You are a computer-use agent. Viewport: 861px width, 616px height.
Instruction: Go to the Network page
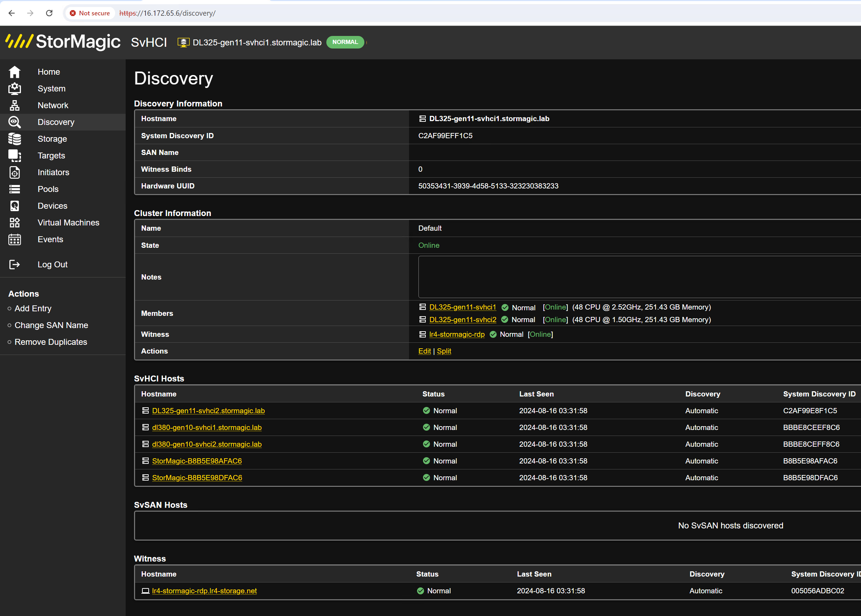point(53,105)
